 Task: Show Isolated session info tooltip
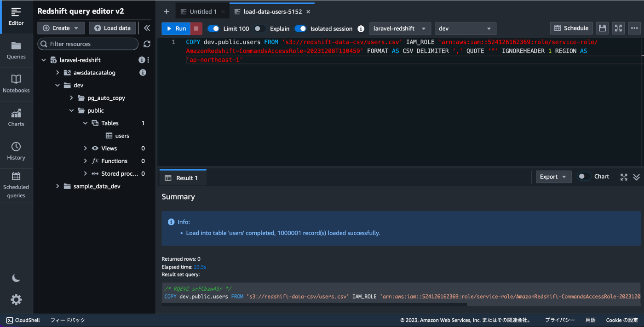tap(361, 29)
